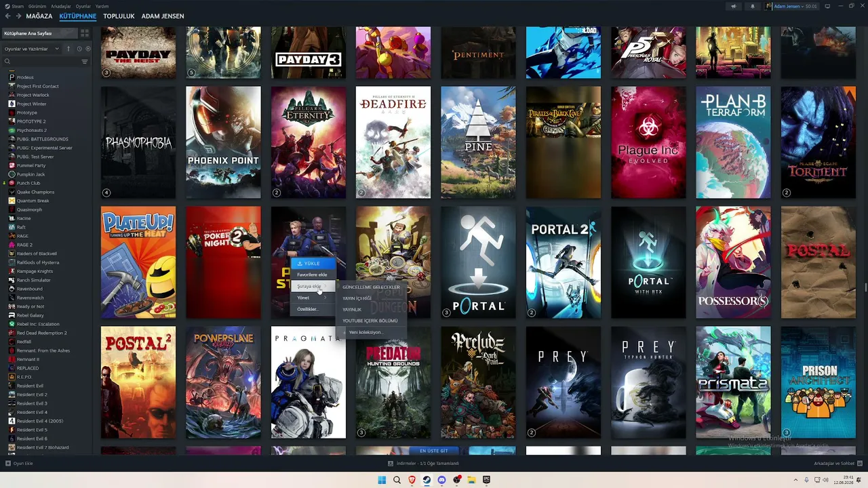Open the İndirmeler download status

[424, 464]
